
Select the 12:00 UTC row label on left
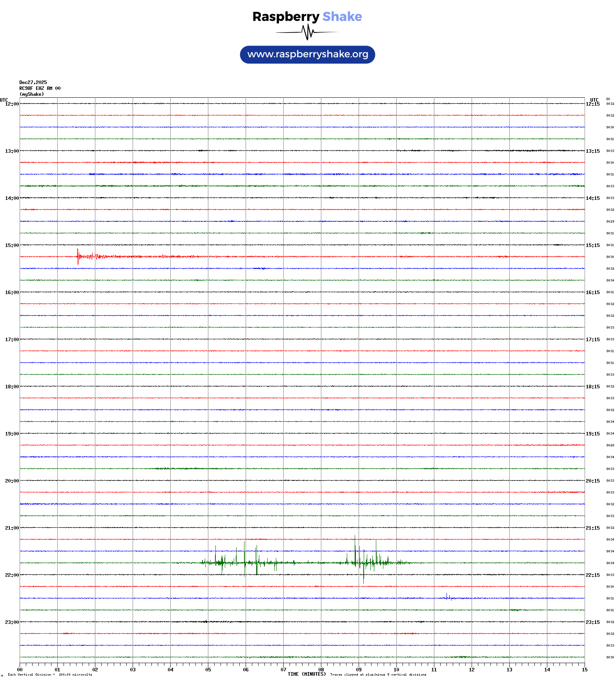[x=12, y=104]
